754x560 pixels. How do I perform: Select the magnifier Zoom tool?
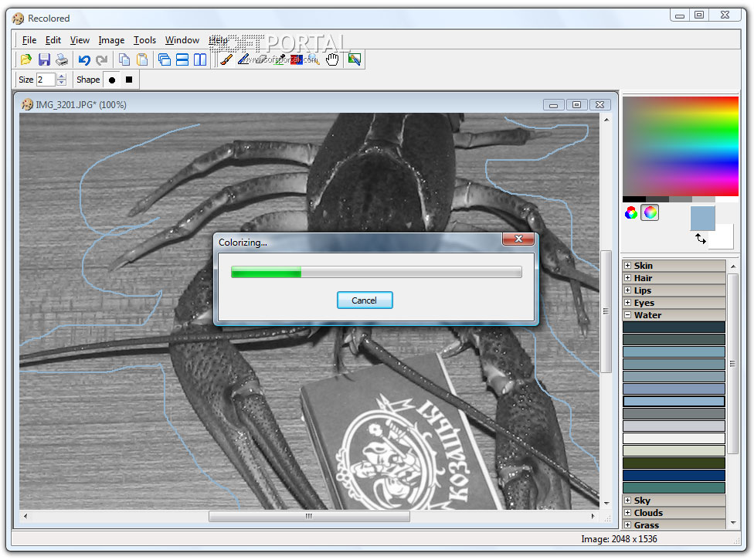[314, 59]
